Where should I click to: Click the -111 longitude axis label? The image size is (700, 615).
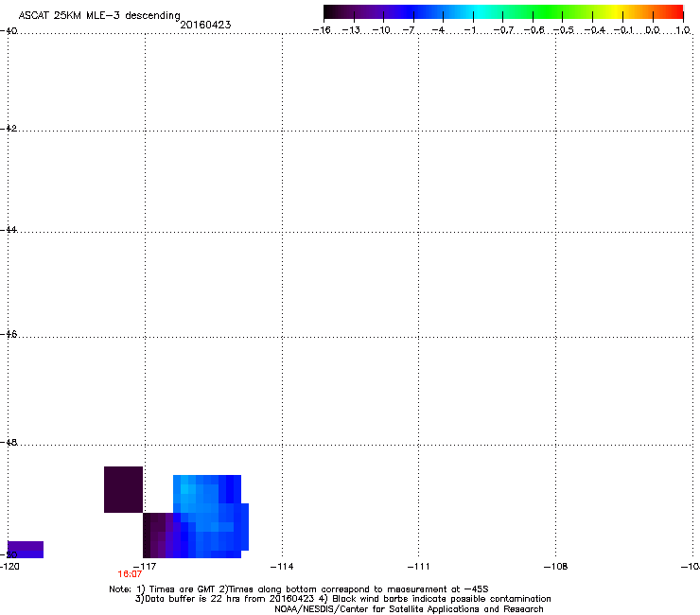[418, 567]
